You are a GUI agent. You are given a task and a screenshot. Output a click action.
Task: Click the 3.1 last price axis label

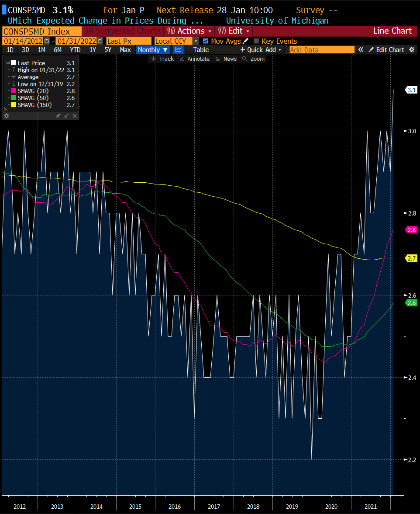(412, 90)
